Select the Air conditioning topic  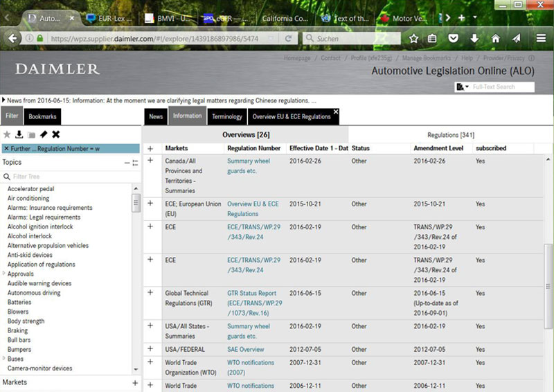(28, 198)
